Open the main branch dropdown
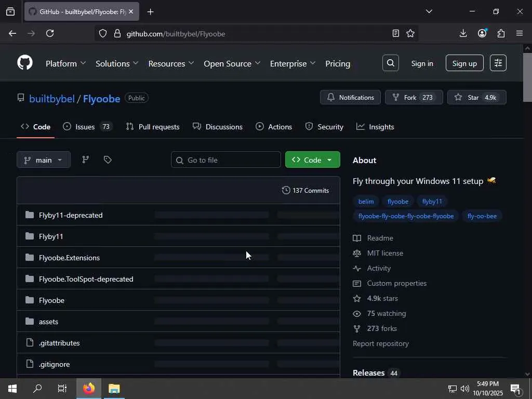Viewport: 532px width, 399px height. coord(44,159)
